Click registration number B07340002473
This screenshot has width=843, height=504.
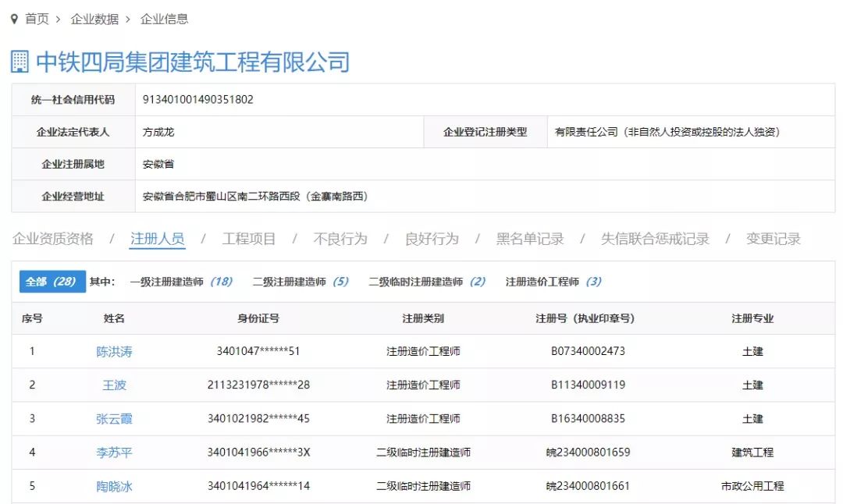[589, 351]
